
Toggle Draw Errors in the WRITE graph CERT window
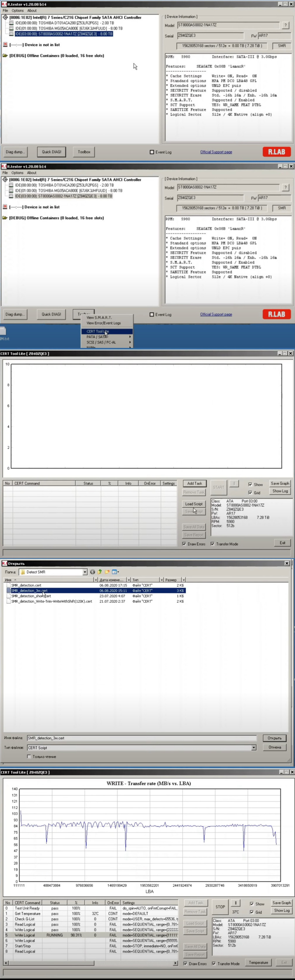185,964
